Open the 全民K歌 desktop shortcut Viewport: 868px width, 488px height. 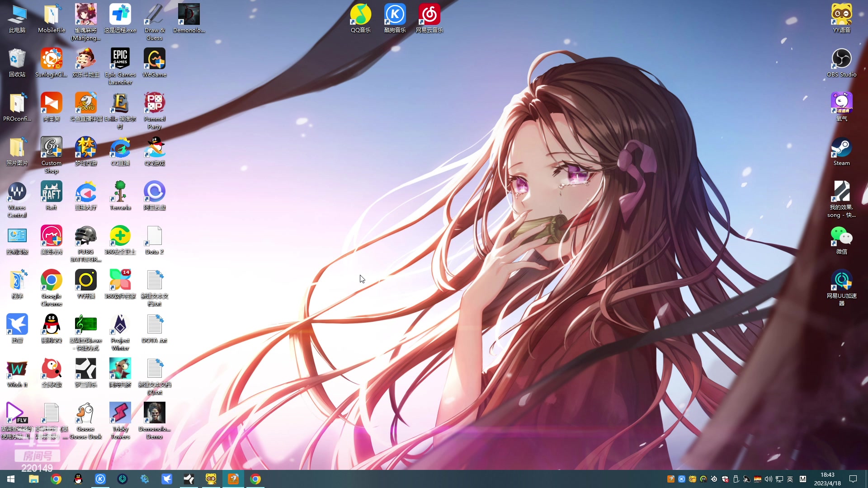click(52, 373)
